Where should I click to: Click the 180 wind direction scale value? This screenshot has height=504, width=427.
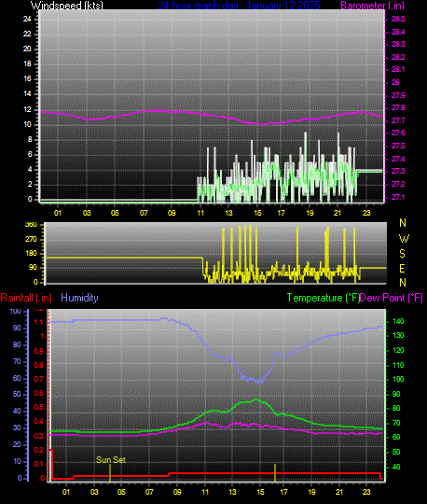click(31, 253)
